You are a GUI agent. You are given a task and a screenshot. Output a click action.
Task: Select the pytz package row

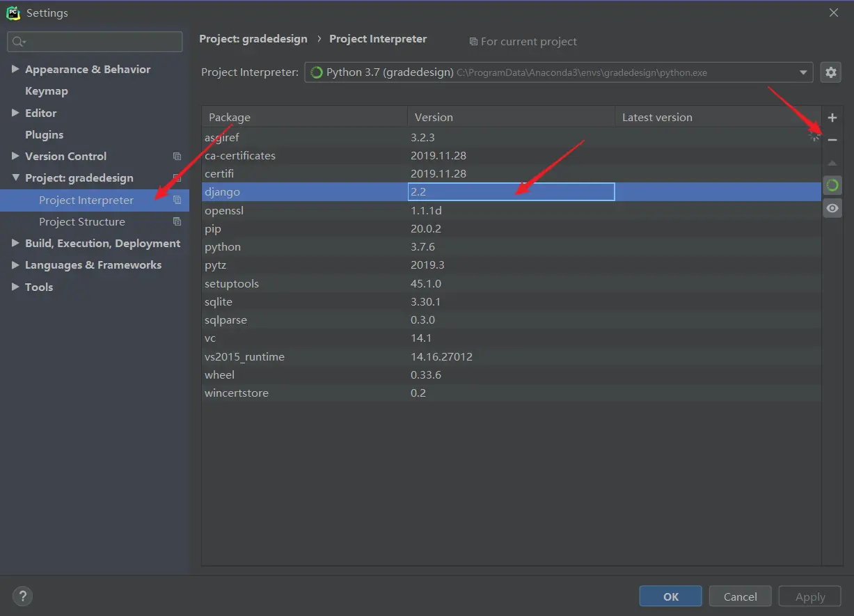(512, 264)
